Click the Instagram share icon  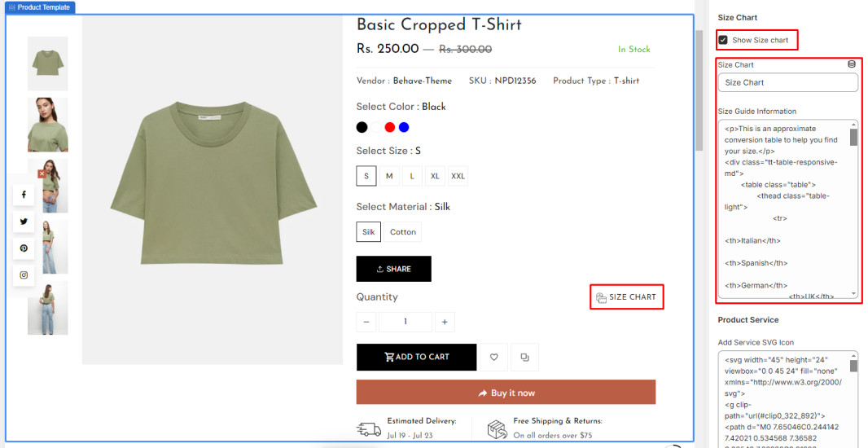pyautogui.click(x=24, y=275)
